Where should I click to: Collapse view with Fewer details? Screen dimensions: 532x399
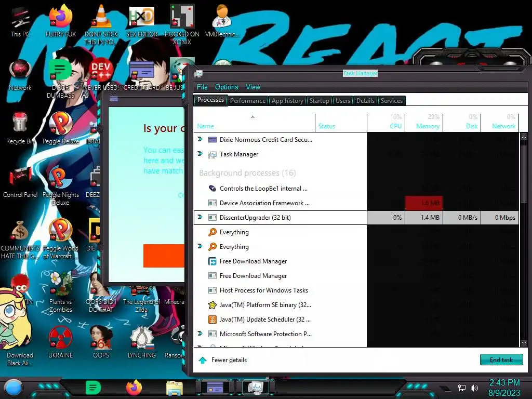click(222, 360)
